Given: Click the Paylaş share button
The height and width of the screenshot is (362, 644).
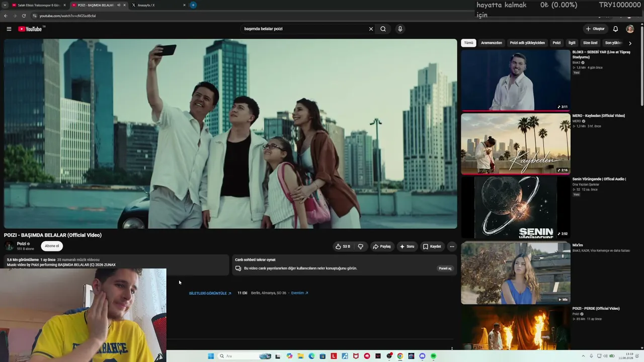Looking at the screenshot, I should [x=382, y=246].
